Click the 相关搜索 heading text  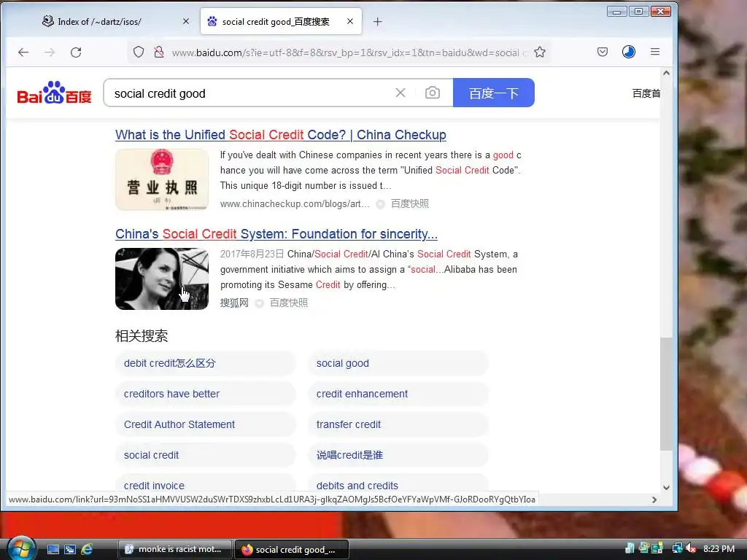142,335
